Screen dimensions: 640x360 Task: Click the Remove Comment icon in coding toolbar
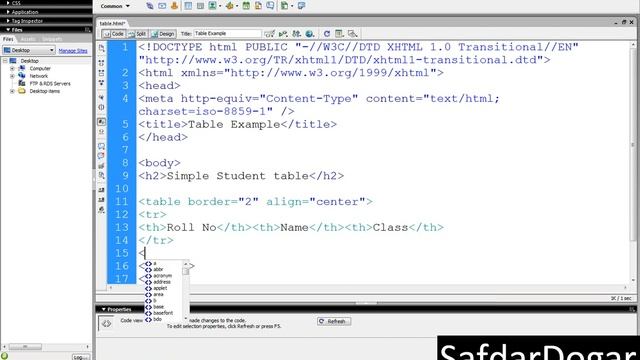pyautogui.click(x=102, y=156)
